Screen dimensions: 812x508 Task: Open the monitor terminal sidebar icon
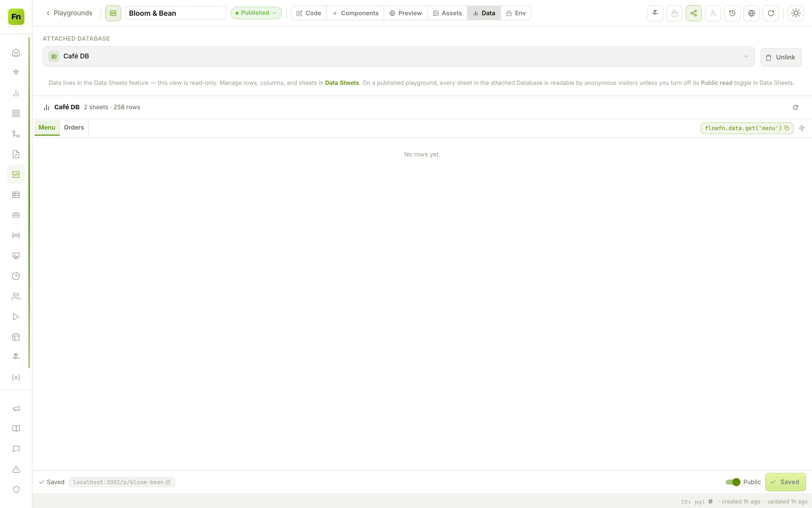[16, 256]
